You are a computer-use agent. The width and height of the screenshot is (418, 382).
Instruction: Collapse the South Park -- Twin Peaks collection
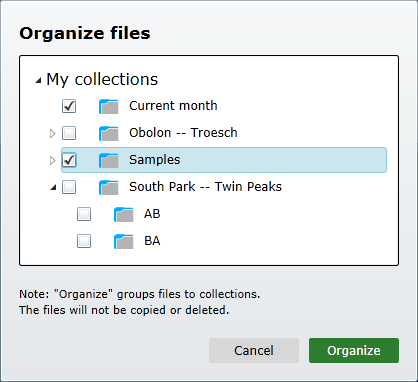pos(53,188)
